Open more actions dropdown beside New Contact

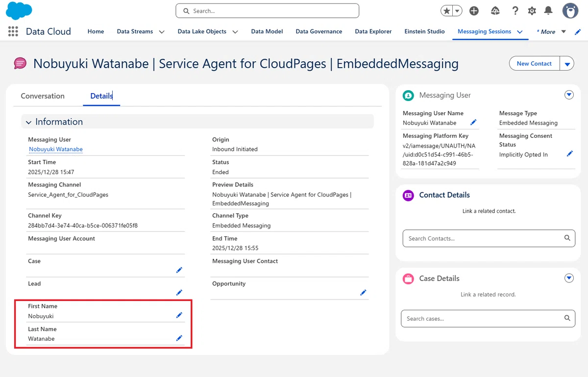click(x=567, y=64)
